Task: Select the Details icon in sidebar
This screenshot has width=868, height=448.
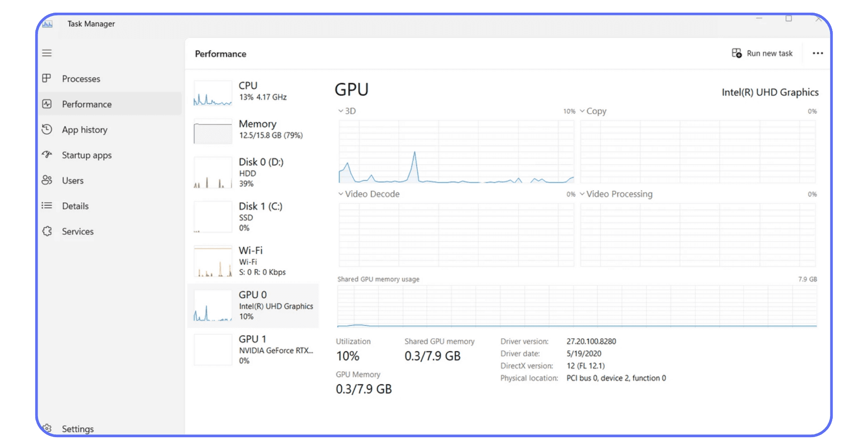Action: coord(47,206)
